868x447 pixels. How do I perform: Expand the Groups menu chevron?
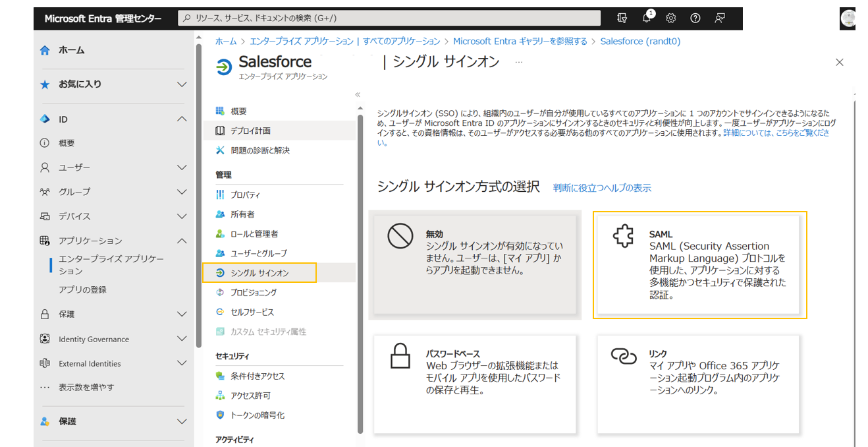pos(182,192)
